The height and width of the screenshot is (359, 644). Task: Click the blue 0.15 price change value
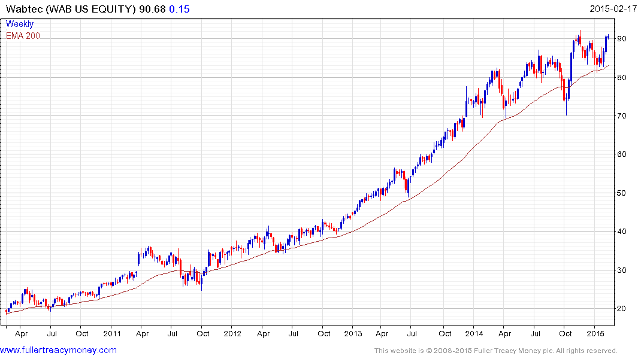180,9
